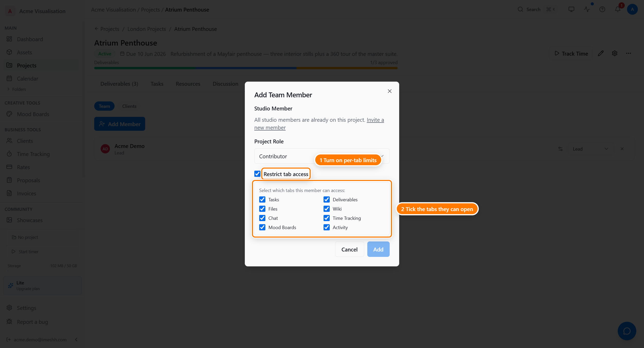Click the Add Member button
Screen dimensions: 644x348
click(120, 124)
